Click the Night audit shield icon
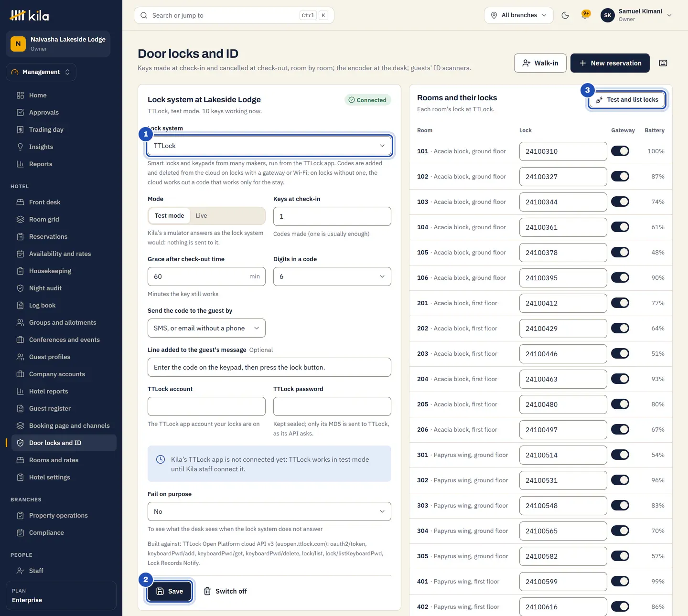This screenshot has width=688, height=616. (x=20, y=288)
